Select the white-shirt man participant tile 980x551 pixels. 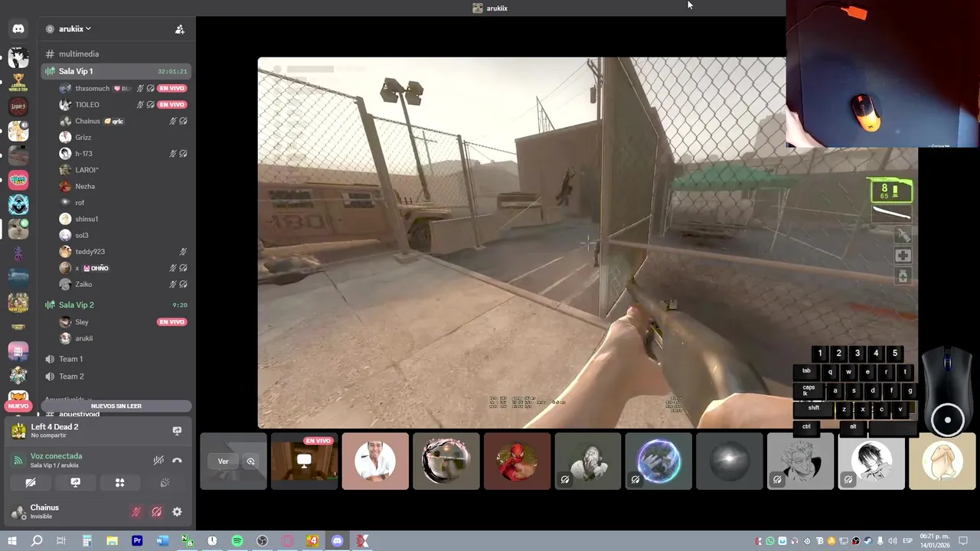click(375, 461)
